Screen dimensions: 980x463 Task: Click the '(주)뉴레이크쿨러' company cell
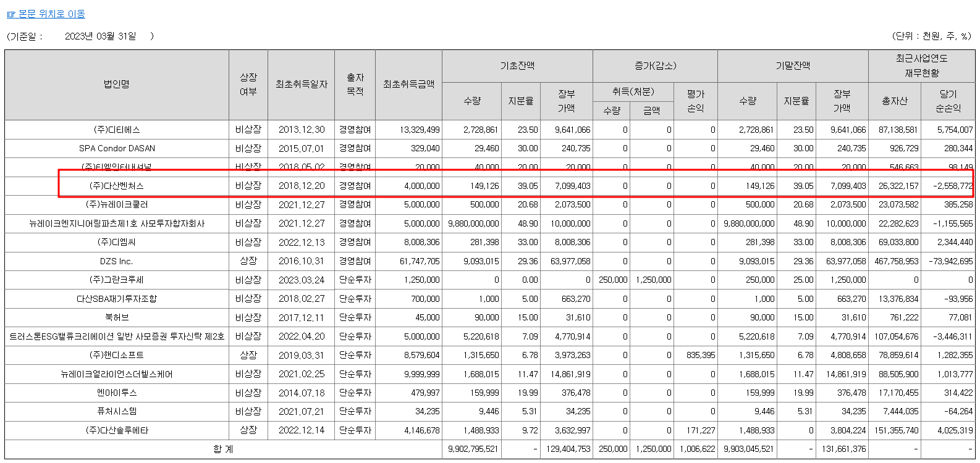point(117,204)
